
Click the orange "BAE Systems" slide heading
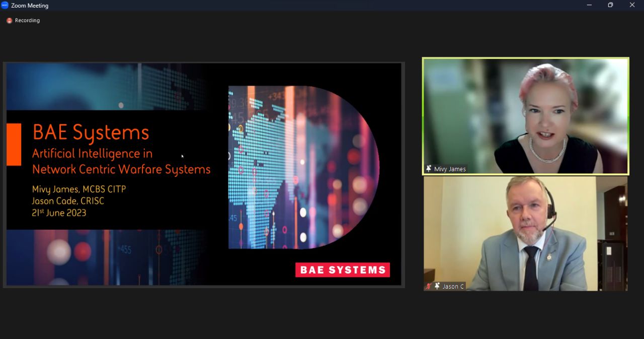tap(91, 132)
